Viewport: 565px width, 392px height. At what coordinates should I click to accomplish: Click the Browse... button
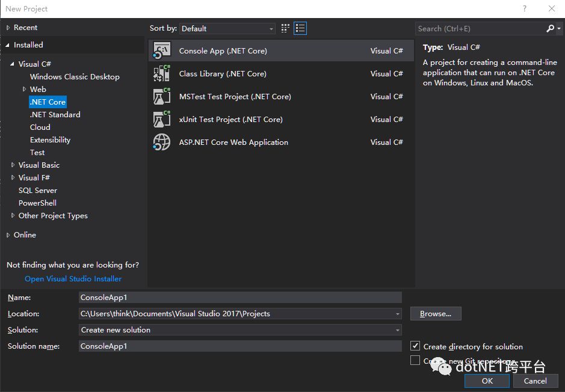click(x=436, y=313)
